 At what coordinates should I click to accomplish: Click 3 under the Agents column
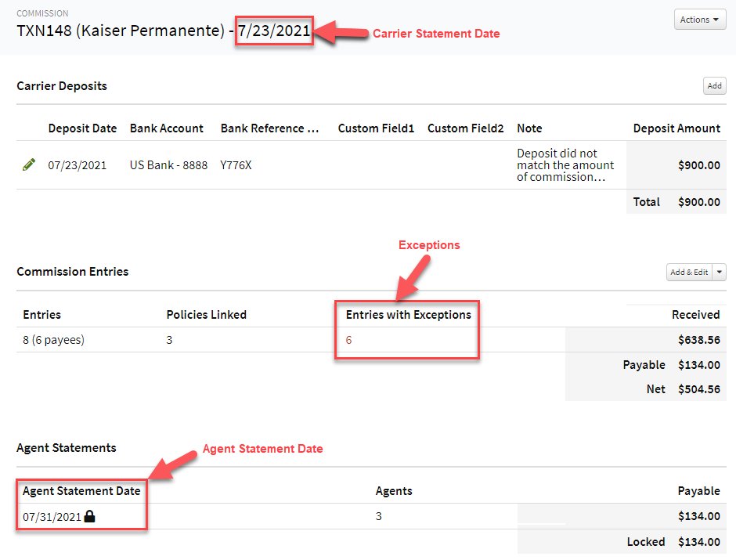(379, 516)
